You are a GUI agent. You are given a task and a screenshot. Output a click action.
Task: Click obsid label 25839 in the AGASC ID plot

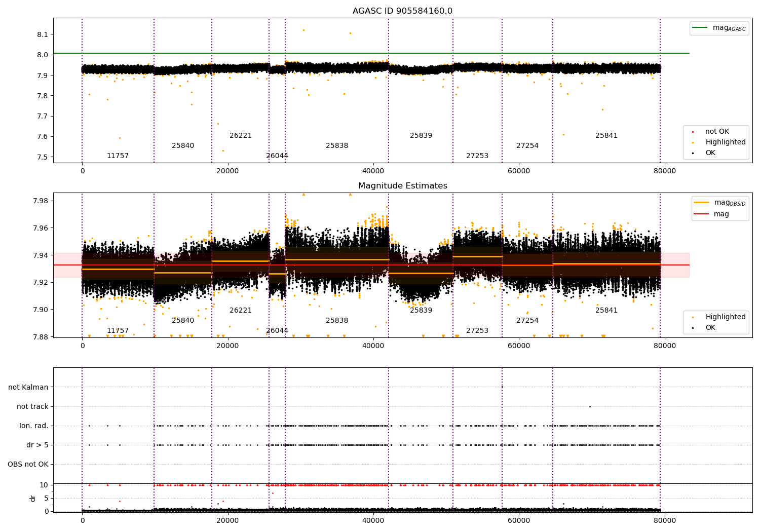421,135
